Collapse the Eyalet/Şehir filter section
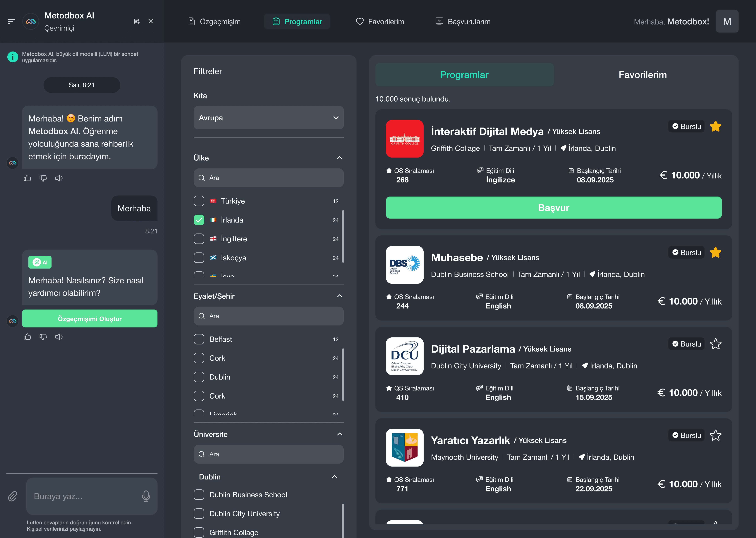The image size is (756, 538). point(339,296)
